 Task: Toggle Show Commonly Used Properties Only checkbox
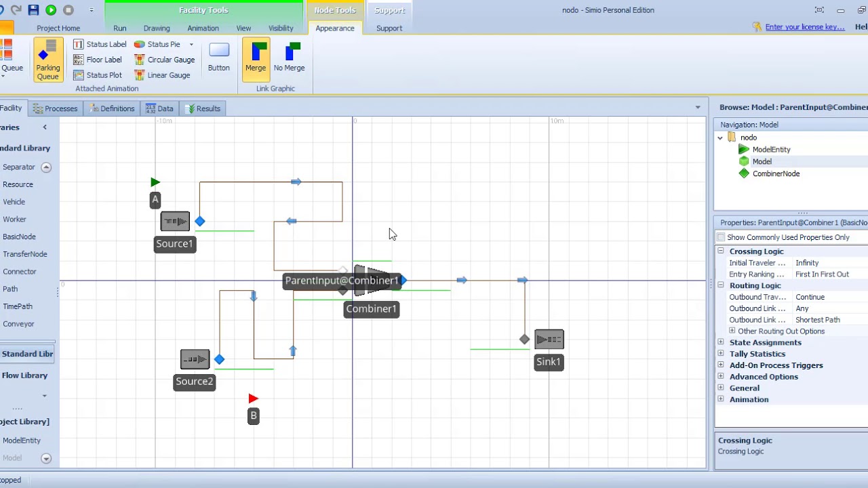[x=721, y=238]
